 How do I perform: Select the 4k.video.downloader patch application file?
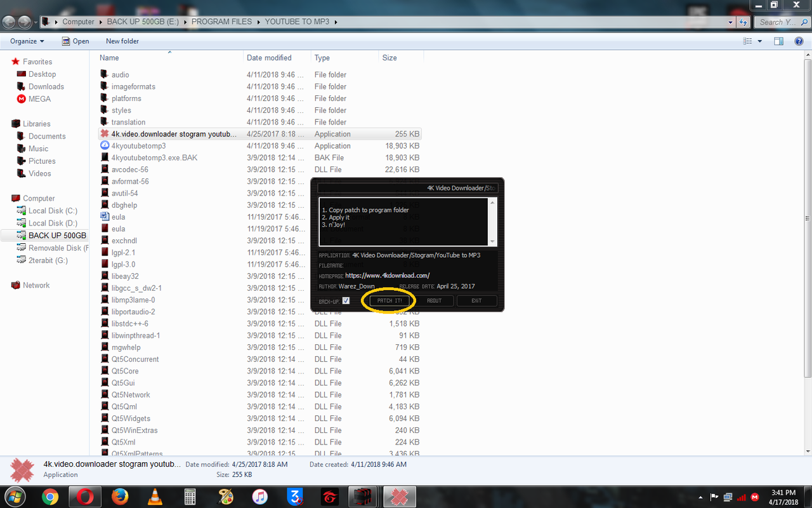tap(260, 134)
